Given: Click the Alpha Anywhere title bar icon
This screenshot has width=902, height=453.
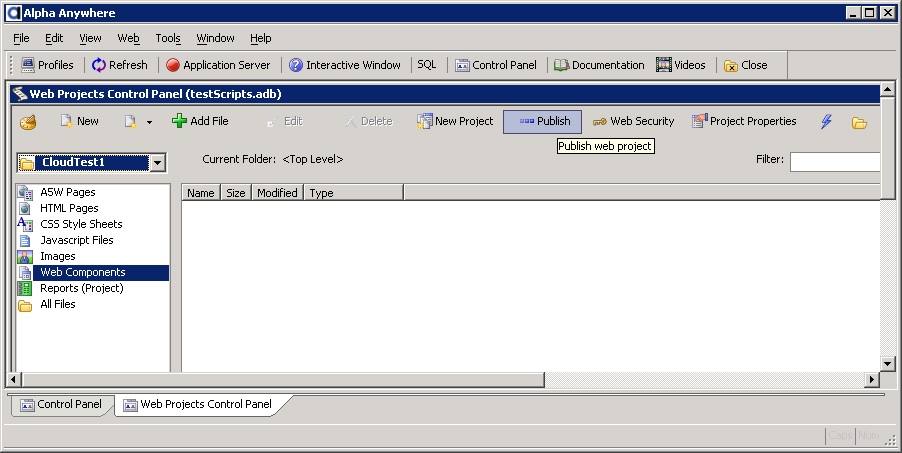Looking at the screenshot, I should pos(13,13).
